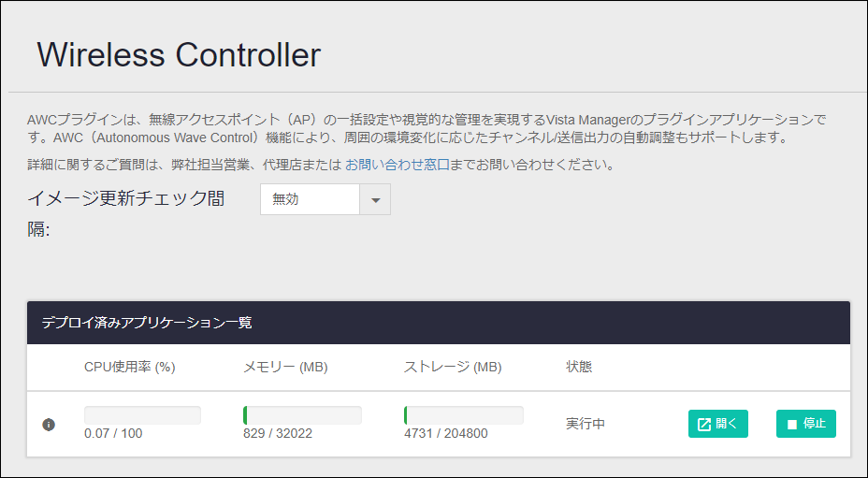The image size is (868, 478).
Task: Click the 開く button
Action: [718, 424]
